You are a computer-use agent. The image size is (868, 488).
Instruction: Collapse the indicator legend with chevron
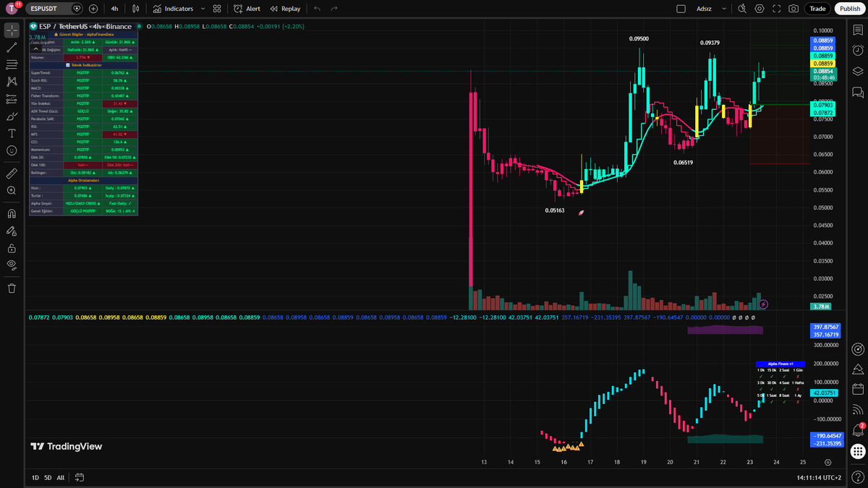[x=36, y=48]
